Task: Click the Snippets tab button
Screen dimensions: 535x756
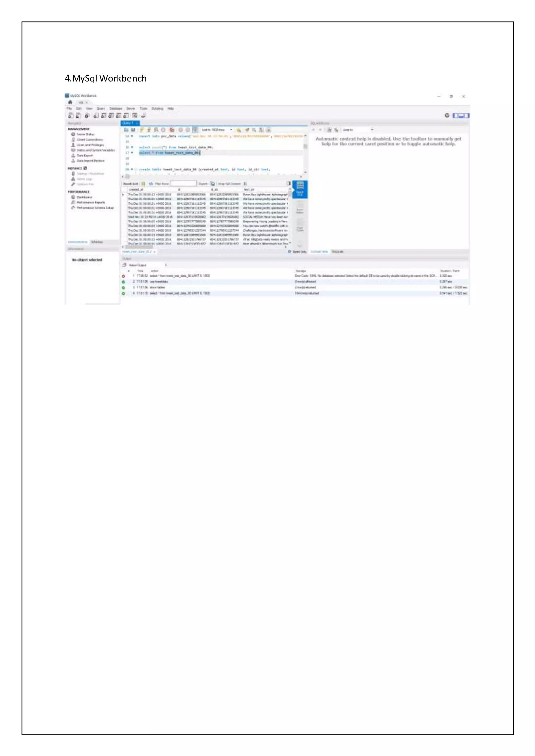Action: point(337,252)
